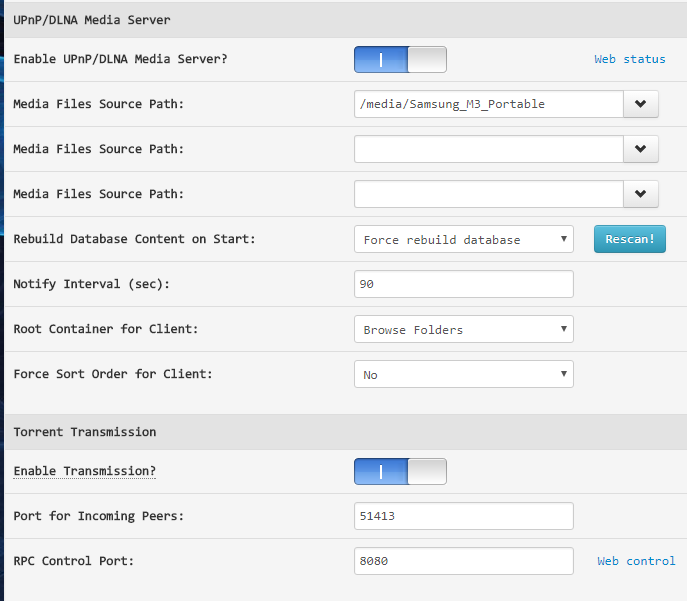Click UPnP/DLNA Media Server section header
This screenshot has width=687, height=601.
[346, 20]
